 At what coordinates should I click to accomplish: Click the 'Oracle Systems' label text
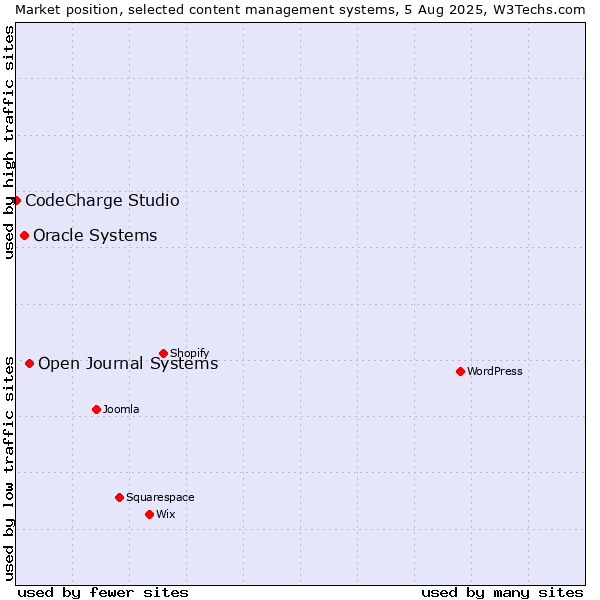coord(95,235)
